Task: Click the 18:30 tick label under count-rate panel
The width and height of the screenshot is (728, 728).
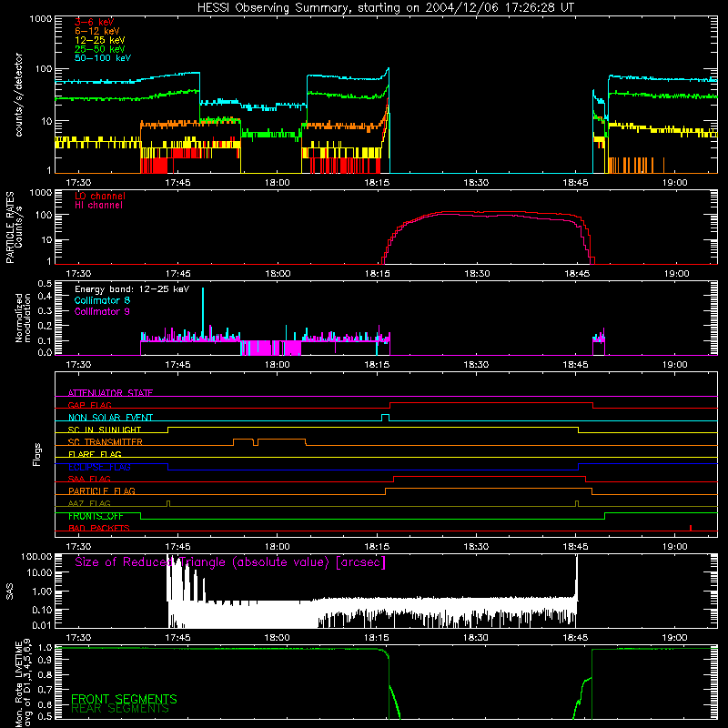Action: coord(476,183)
